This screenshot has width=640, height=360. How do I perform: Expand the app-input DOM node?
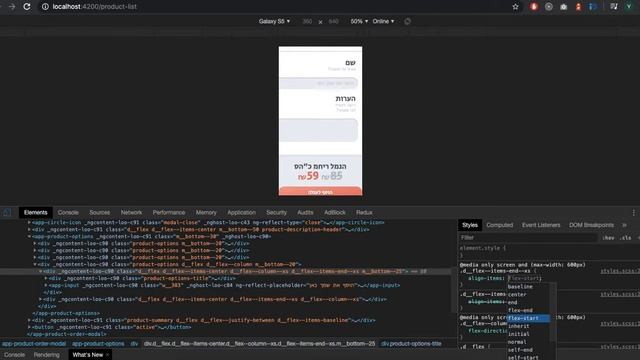46,285
